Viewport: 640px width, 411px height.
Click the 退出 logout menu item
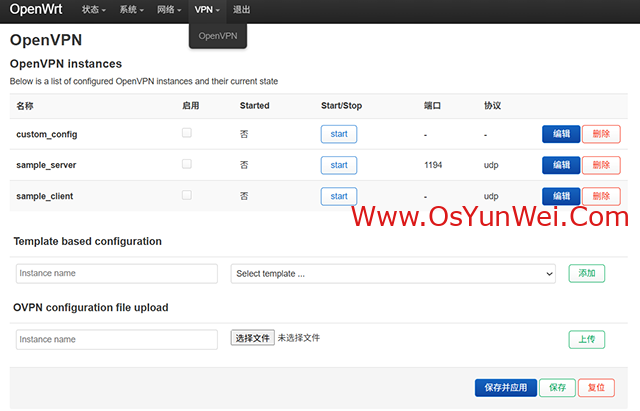tap(241, 10)
